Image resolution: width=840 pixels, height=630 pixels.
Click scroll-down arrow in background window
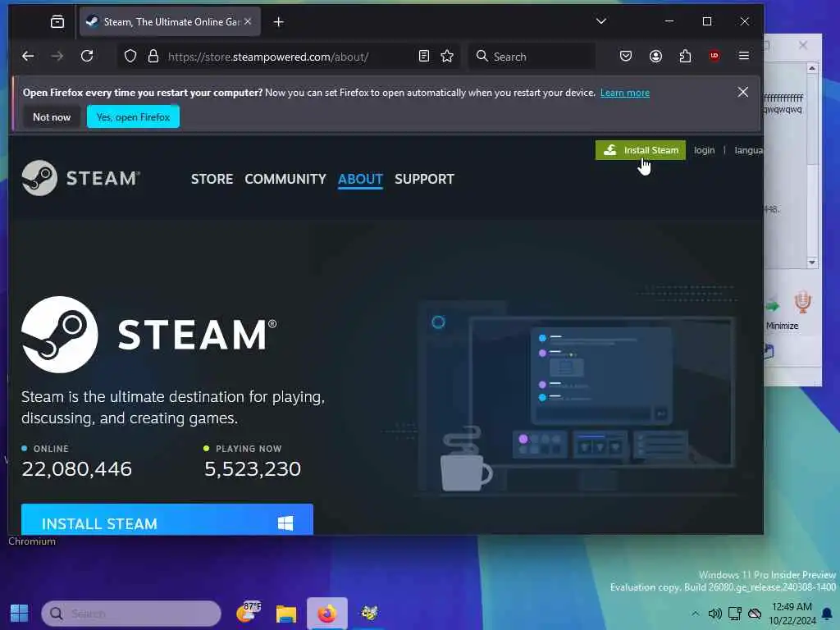812,262
